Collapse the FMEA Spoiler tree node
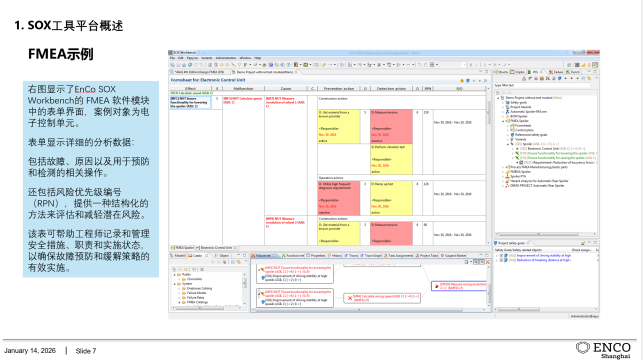 click(503, 121)
